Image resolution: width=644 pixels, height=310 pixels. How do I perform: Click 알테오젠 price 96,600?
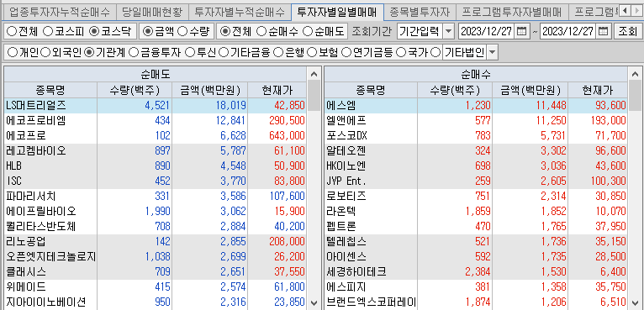point(610,151)
